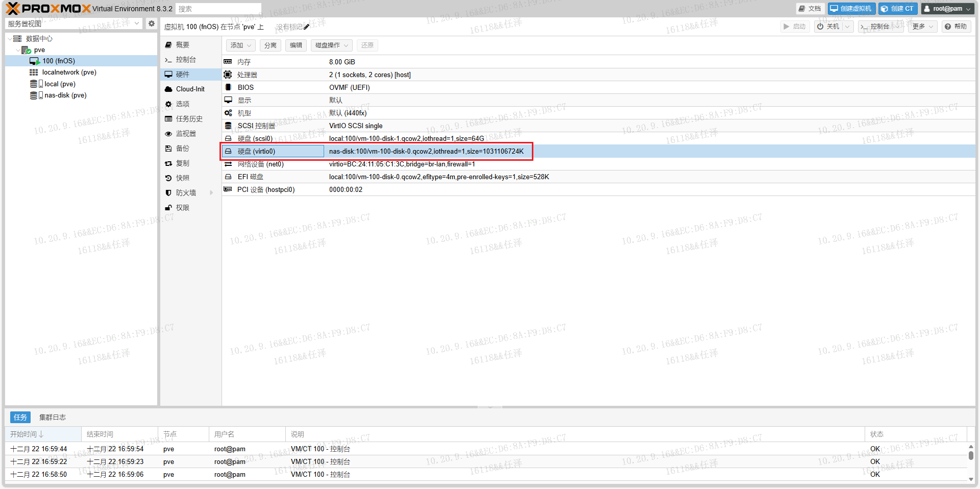The height and width of the screenshot is (489, 980).
Task: Open the Backup (备份) panel
Action: coord(182,149)
